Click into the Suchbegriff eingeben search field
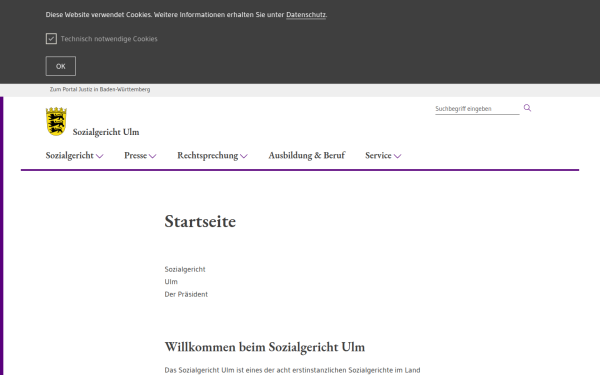Screen dimensions: 600x375 pos(477,109)
